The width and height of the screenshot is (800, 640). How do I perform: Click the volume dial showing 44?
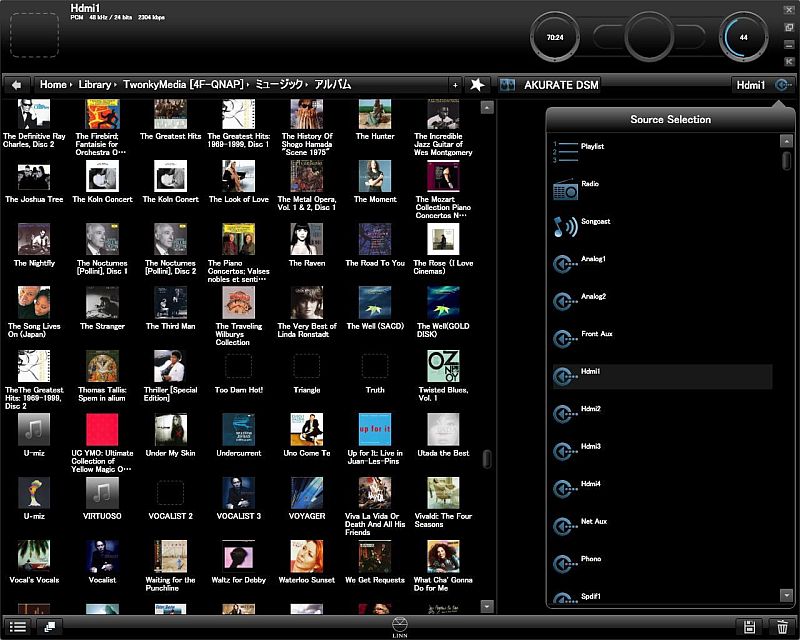[x=743, y=37]
